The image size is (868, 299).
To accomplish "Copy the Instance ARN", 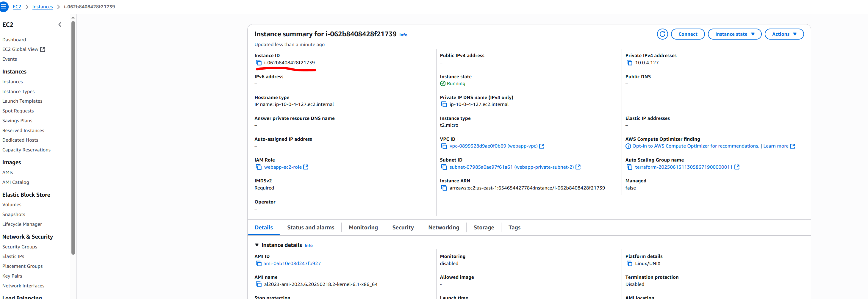I will 444,188.
